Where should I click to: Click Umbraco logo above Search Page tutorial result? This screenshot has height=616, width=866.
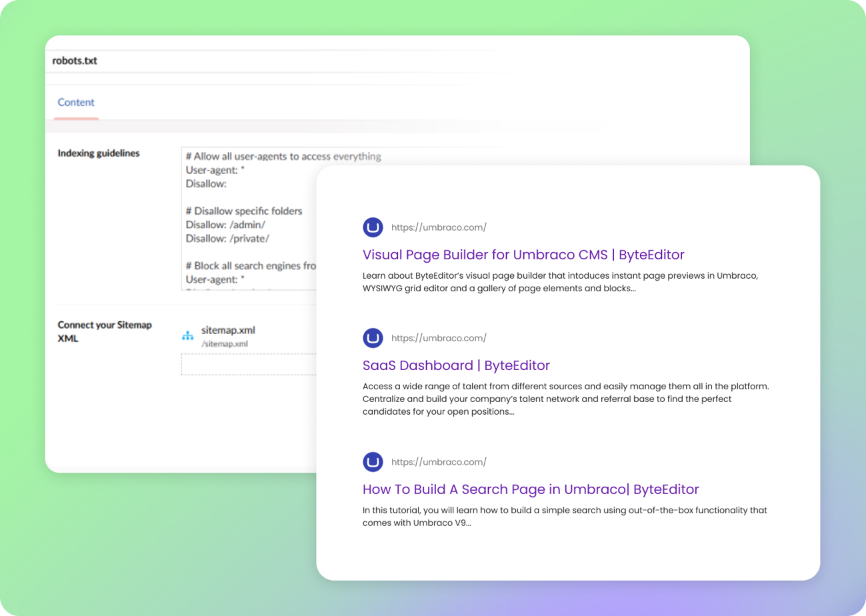373,462
